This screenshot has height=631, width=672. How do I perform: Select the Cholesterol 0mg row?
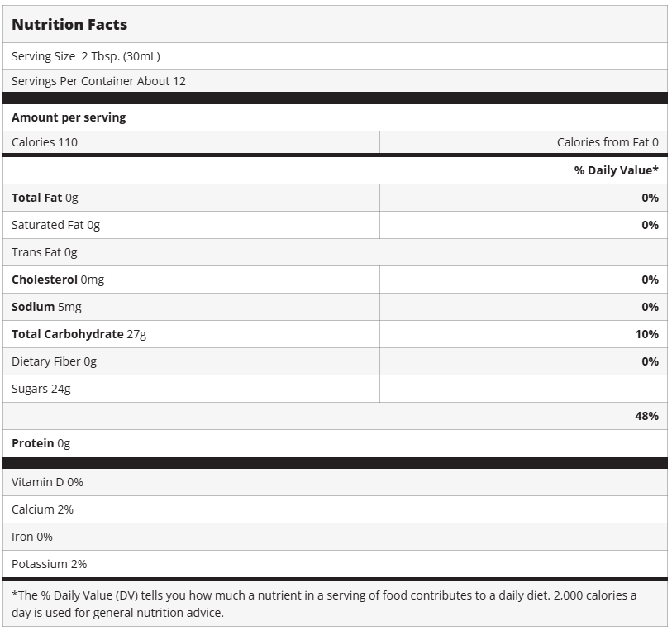(x=58, y=280)
